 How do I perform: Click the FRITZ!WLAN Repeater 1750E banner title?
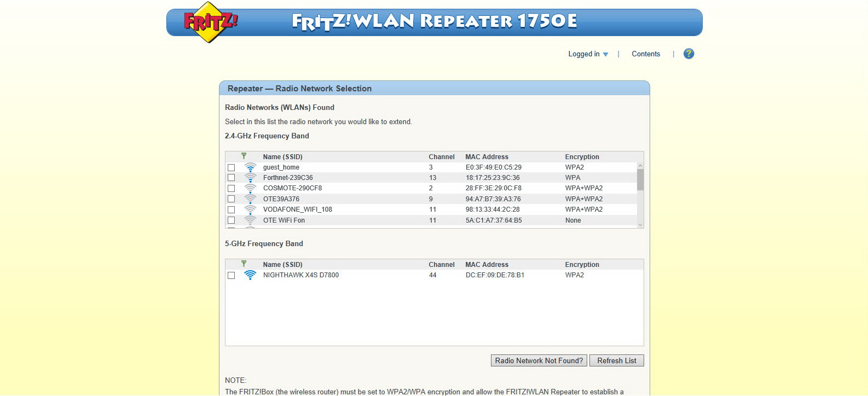click(435, 21)
